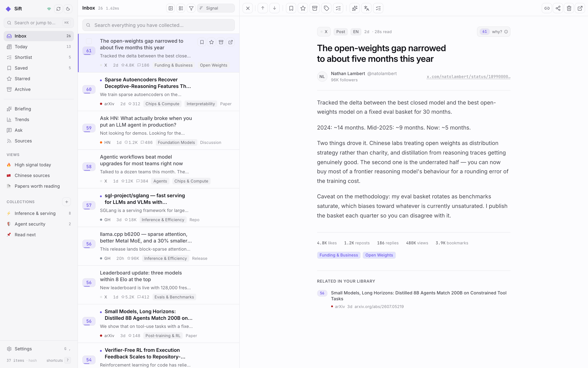Go to Saved items in the sidebar

tap(39, 68)
